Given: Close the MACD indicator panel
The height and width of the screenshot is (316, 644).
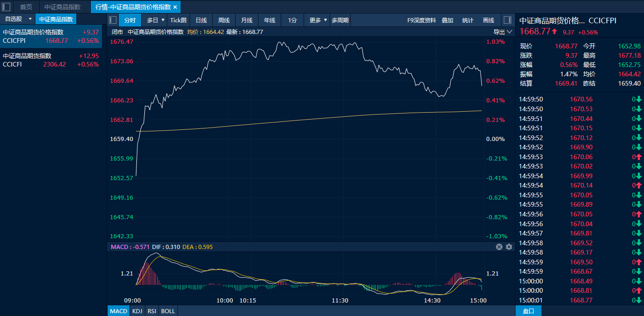Looking at the screenshot, I should (x=499, y=247).
